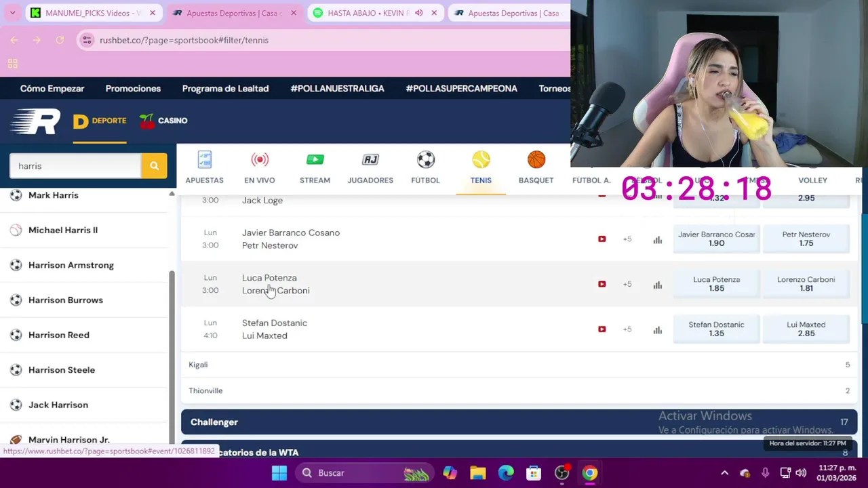
Task: Open Microsoft Store from taskbar
Action: coord(534,473)
